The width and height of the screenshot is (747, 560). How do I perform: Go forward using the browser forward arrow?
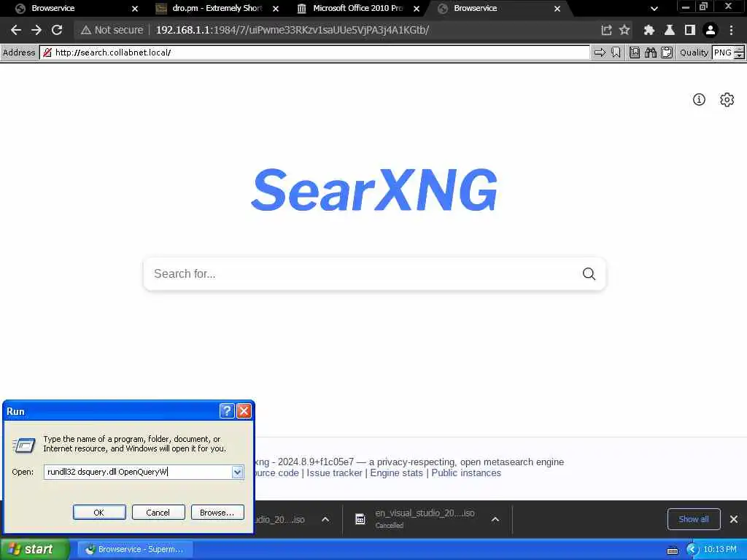click(36, 30)
